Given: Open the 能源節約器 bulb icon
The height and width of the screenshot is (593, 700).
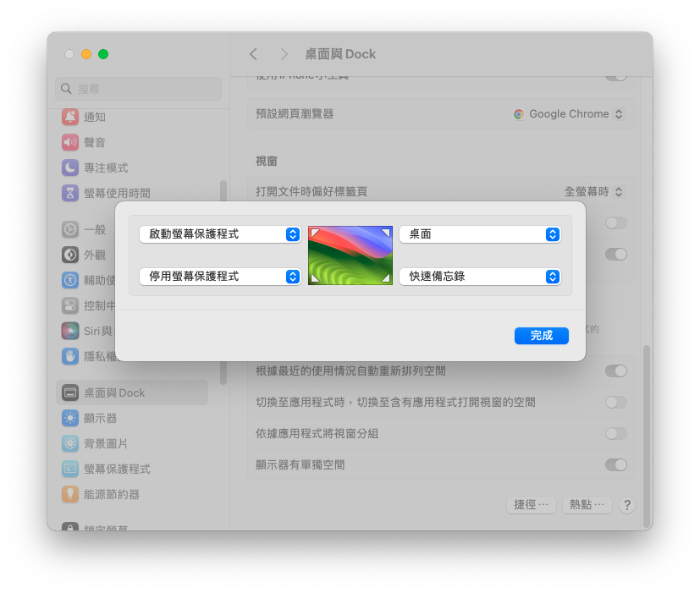Looking at the screenshot, I should pyautogui.click(x=70, y=494).
